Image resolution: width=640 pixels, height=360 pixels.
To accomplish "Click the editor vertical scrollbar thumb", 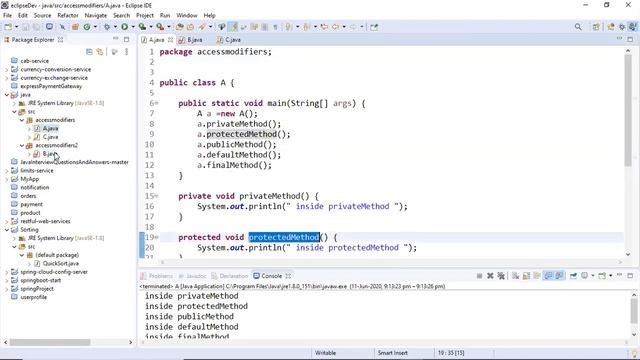I will [628, 110].
